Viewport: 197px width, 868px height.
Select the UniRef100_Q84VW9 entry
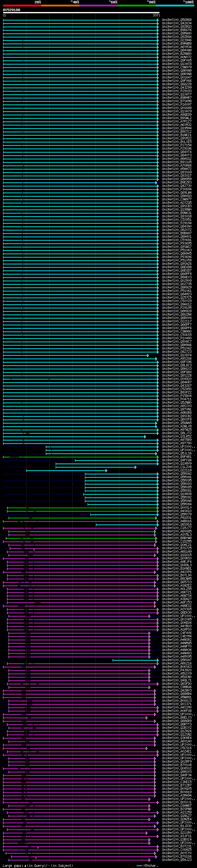pyautogui.click(x=176, y=50)
